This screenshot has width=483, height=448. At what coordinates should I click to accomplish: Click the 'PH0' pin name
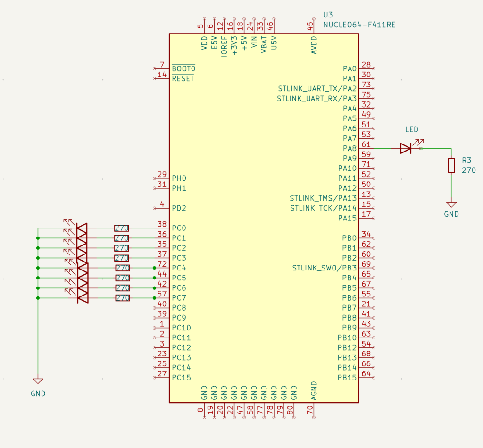[x=179, y=178]
